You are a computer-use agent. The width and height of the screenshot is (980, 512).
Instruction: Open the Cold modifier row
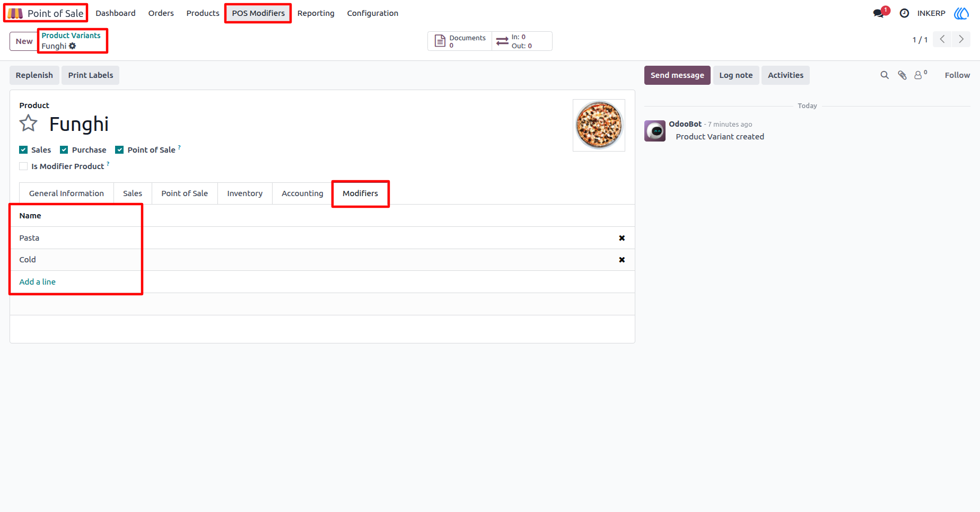click(x=322, y=260)
